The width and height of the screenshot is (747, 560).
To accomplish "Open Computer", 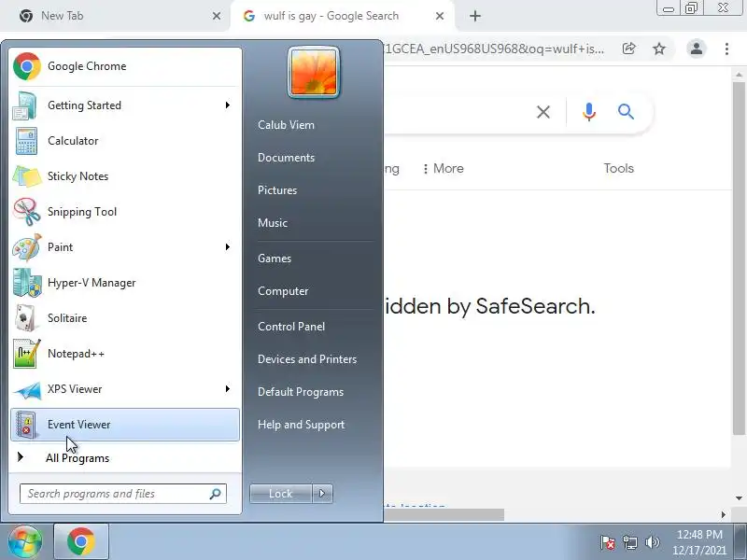I will (x=283, y=291).
